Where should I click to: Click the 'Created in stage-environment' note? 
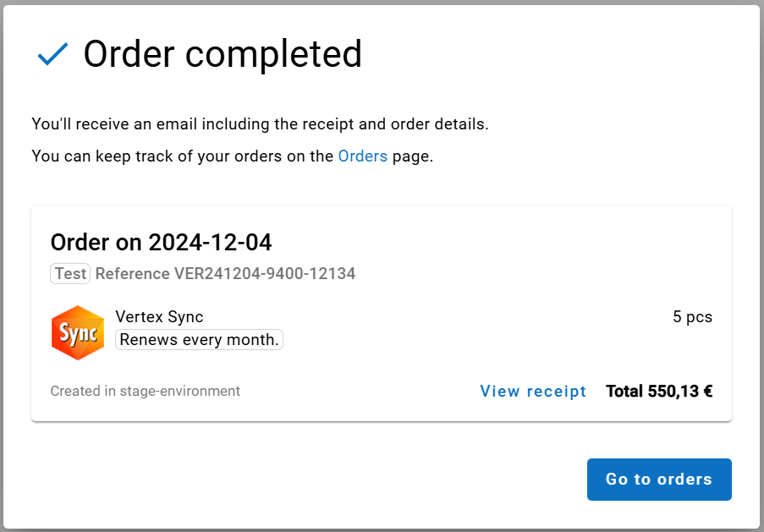tap(145, 391)
